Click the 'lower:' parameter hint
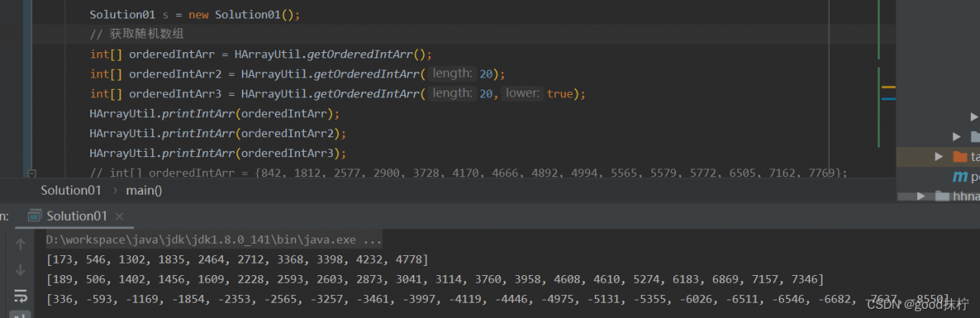980x318 pixels. (x=523, y=93)
